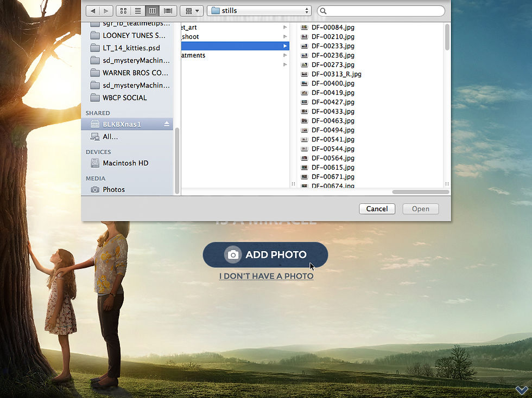Click the horizontal scrollbar of column browser
Image resolution: width=532 pixels, height=398 pixels.
(421, 192)
